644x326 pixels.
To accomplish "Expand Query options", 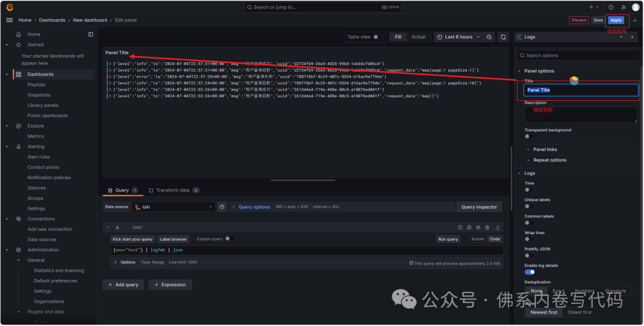I will point(254,207).
